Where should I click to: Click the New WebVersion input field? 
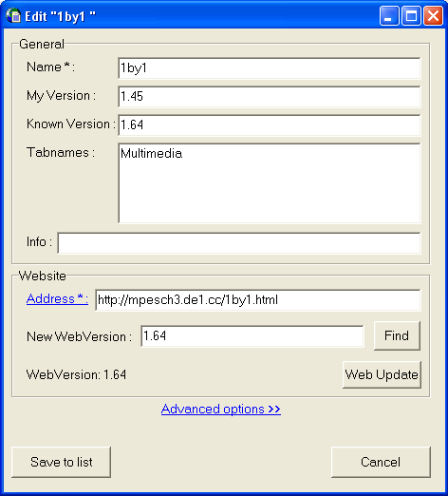click(252, 336)
